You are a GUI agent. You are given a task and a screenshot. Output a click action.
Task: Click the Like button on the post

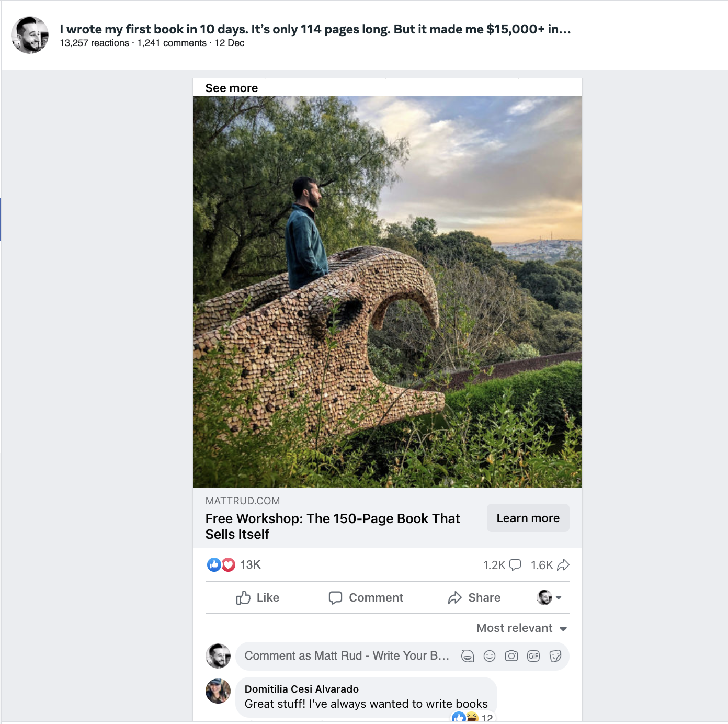(258, 597)
